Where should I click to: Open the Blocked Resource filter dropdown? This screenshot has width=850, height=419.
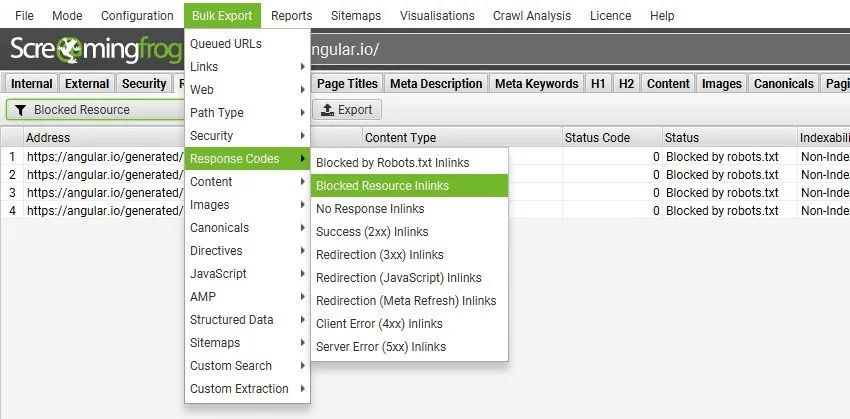pyautogui.click(x=94, y=110)
